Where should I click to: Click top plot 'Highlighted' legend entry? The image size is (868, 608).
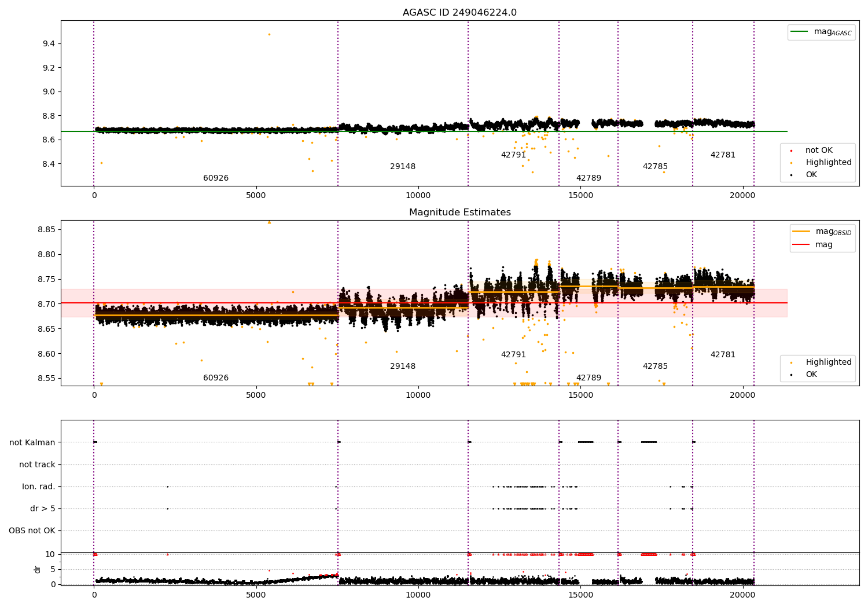[821, 163]
